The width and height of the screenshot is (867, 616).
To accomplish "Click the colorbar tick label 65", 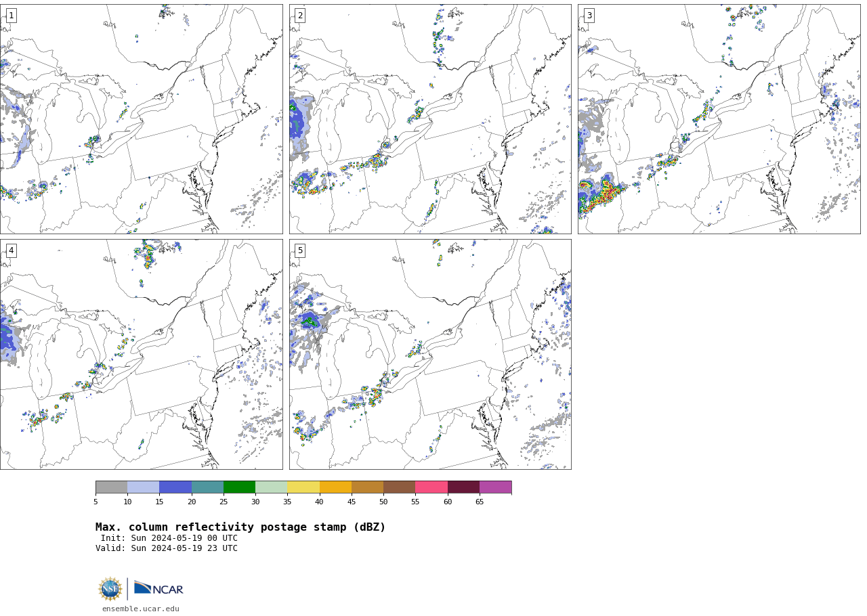I will coord(480,502).
